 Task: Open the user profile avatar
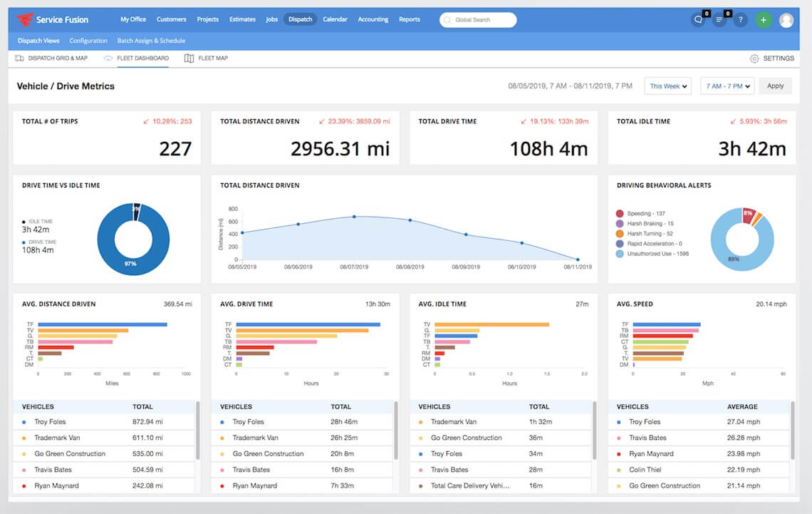pos(786,20)
